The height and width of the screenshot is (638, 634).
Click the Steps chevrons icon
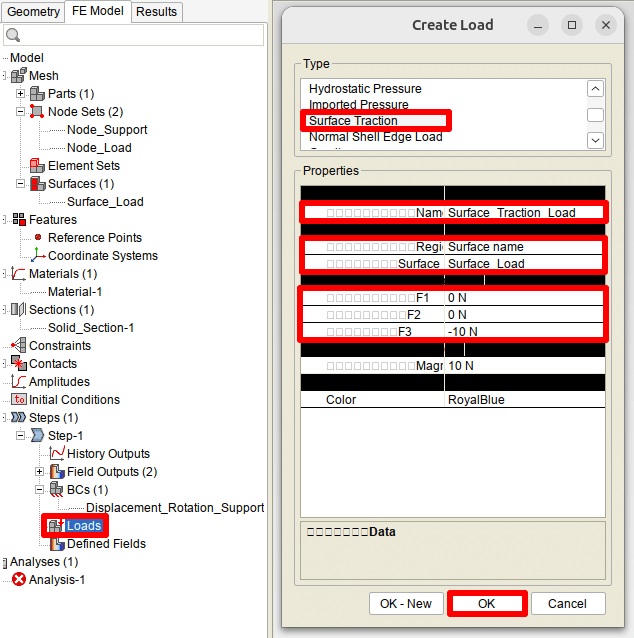19,417
